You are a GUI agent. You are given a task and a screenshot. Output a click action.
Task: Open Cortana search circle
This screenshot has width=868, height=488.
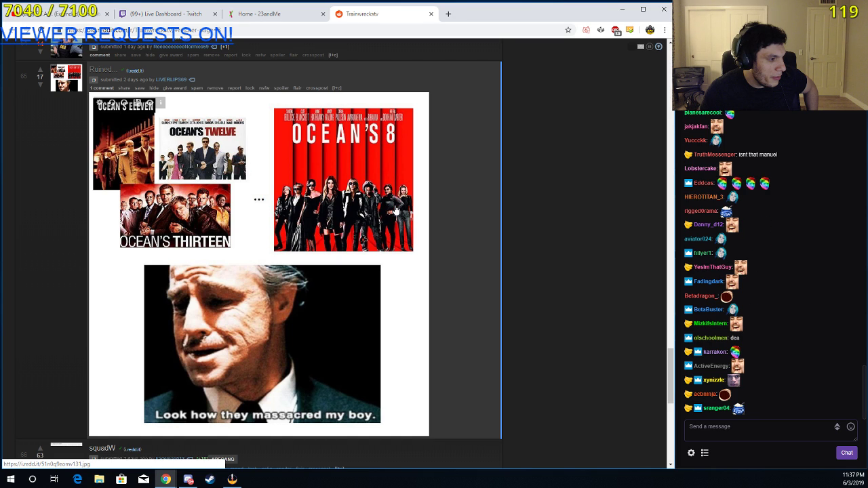click(x=33, y=479)
